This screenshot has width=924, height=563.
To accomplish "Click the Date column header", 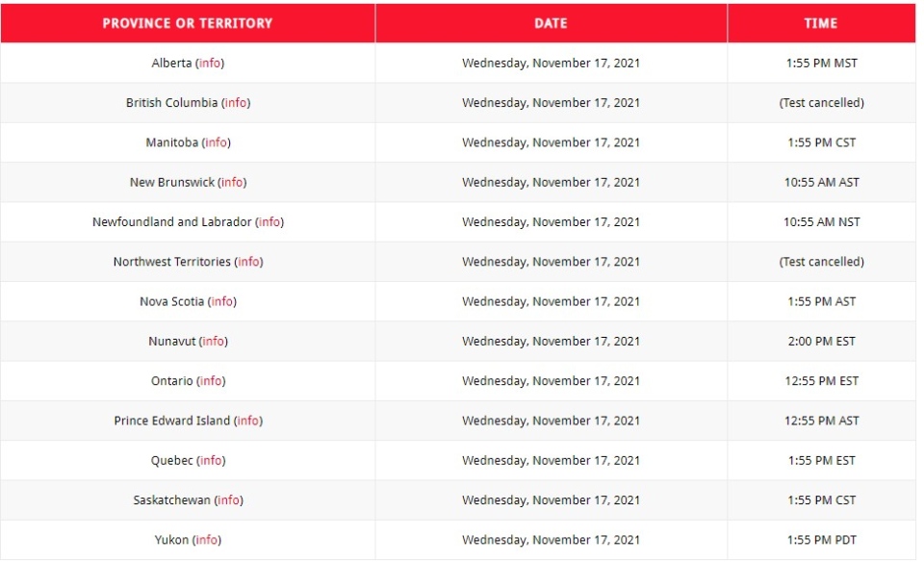I will tap(551, 23).
